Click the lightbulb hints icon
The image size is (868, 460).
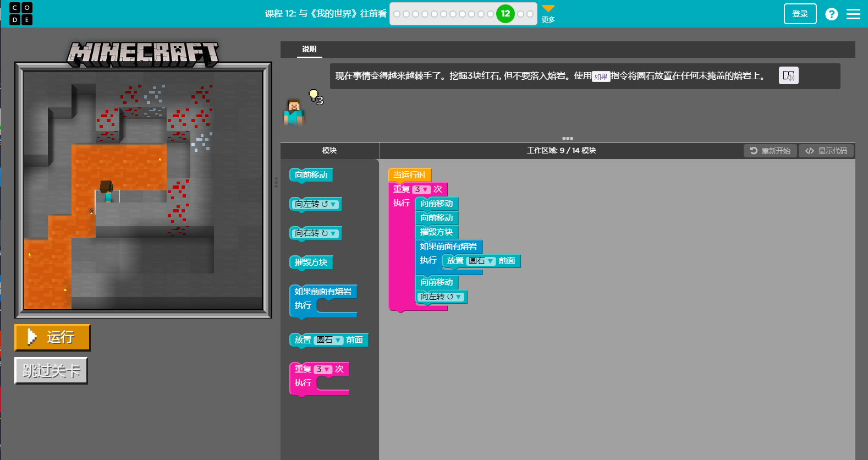point(315,96)
